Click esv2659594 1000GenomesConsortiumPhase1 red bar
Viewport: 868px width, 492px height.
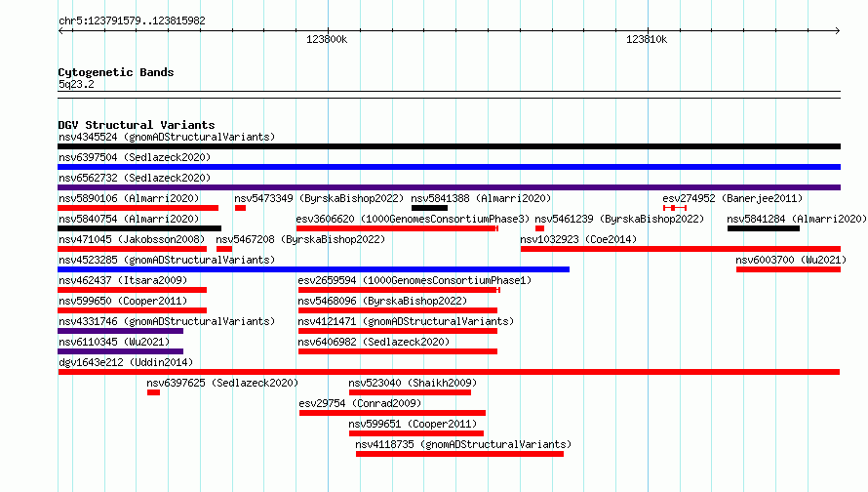399,290
